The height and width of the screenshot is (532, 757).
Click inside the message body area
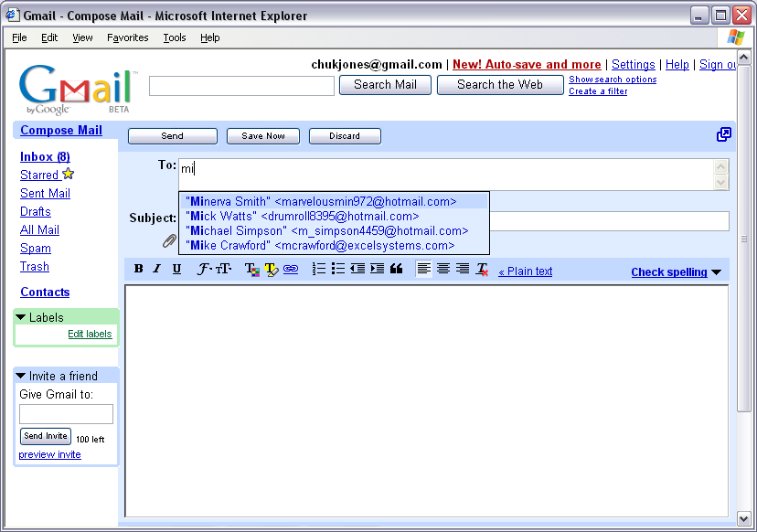[426, 401]
